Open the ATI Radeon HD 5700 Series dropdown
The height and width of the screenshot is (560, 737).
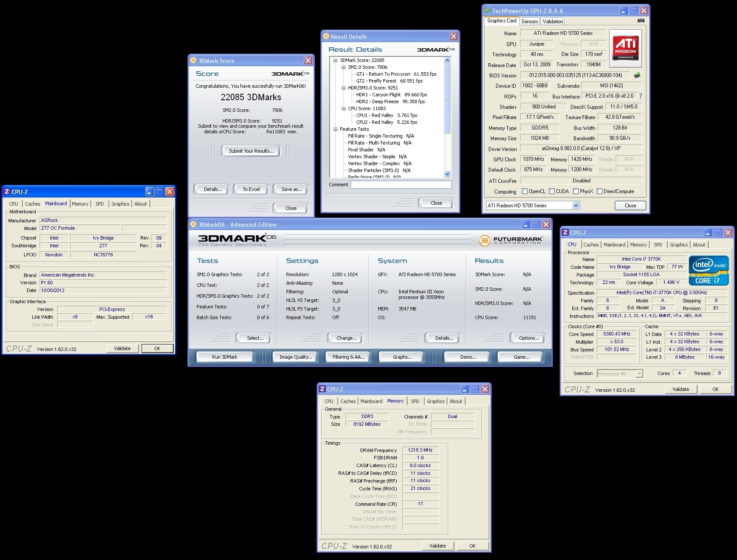coord(576,206)
